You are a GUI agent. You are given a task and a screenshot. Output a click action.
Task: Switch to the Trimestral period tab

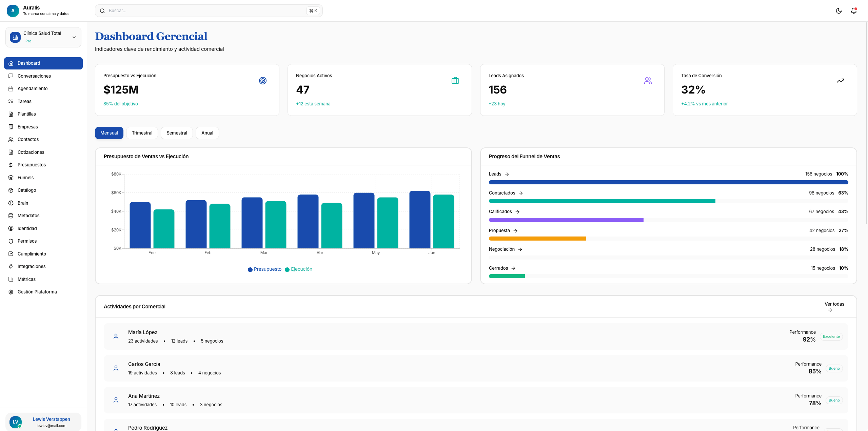tap(142, 133)
